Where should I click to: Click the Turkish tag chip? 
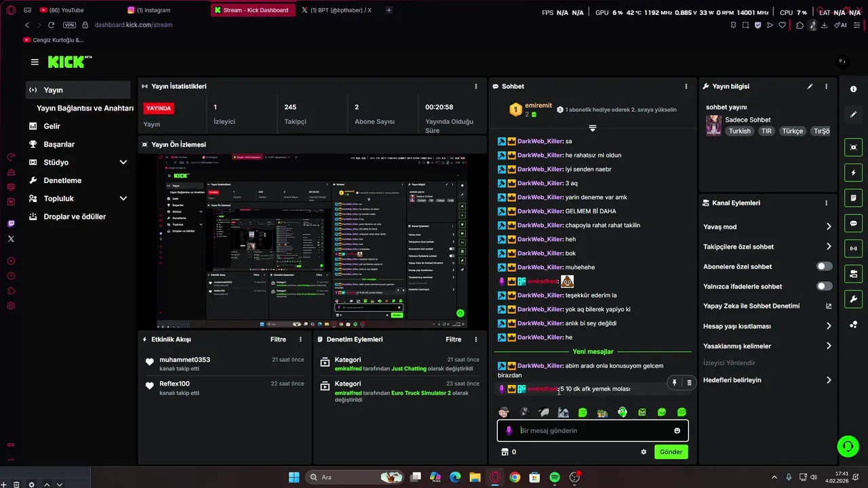[739, 131]
